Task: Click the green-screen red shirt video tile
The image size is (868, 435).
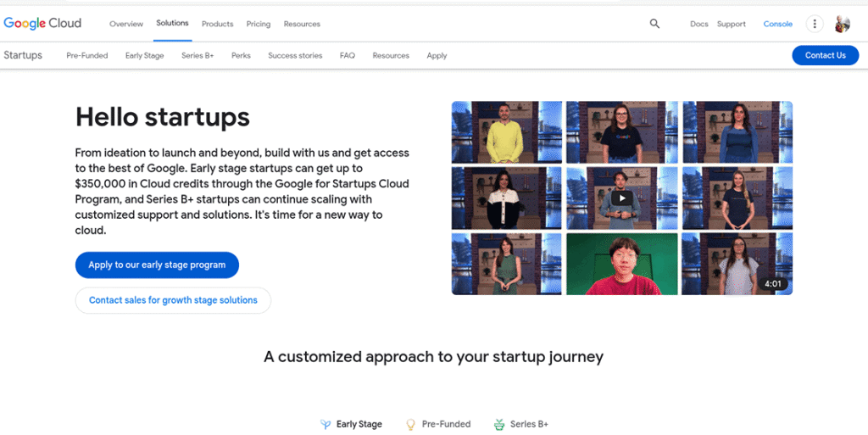Action: 621,264
